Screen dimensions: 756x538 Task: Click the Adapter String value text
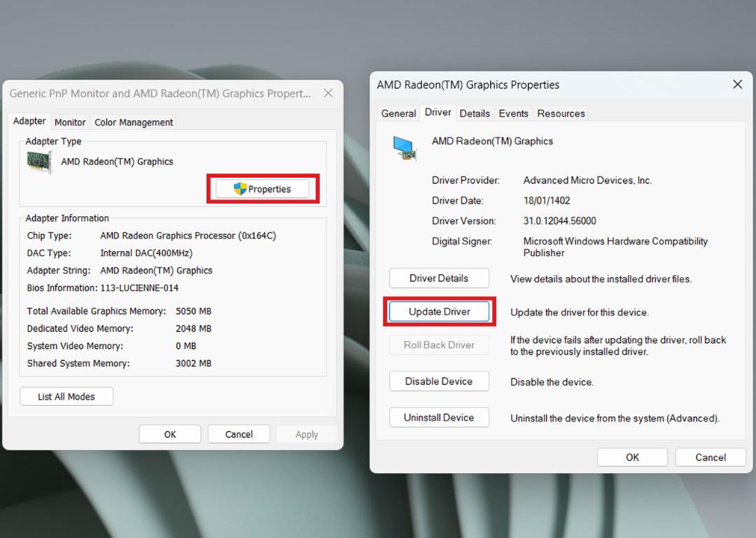click(x=156, y=271)
